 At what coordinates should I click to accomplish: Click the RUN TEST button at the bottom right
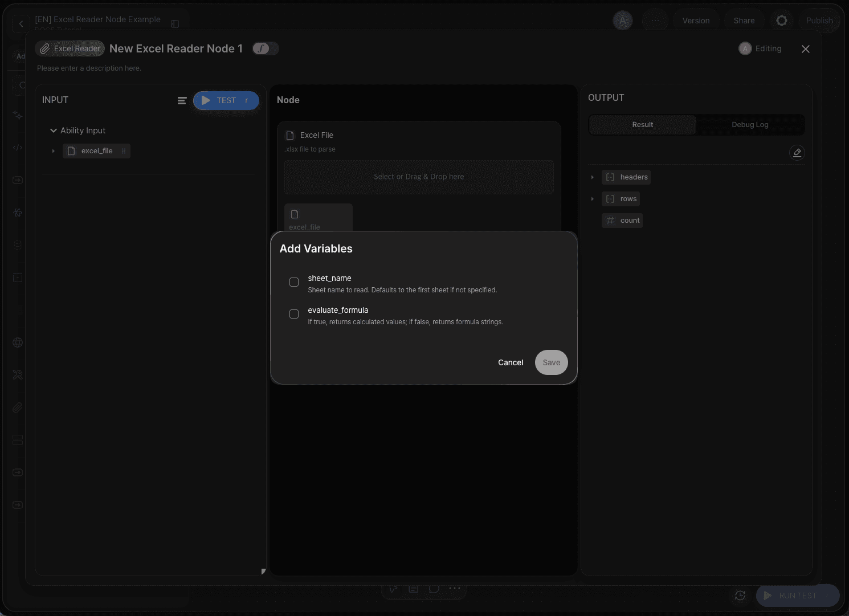click(x=798, y=595)
